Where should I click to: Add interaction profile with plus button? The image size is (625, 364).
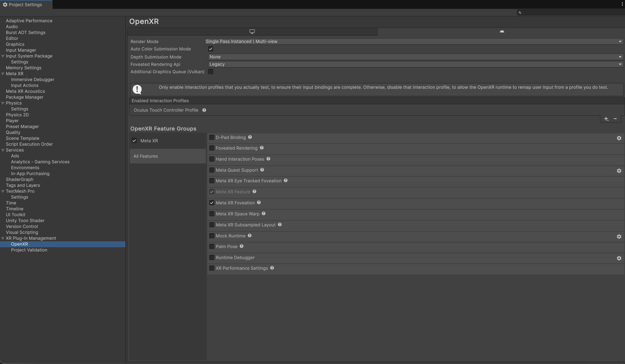[606, 119]
